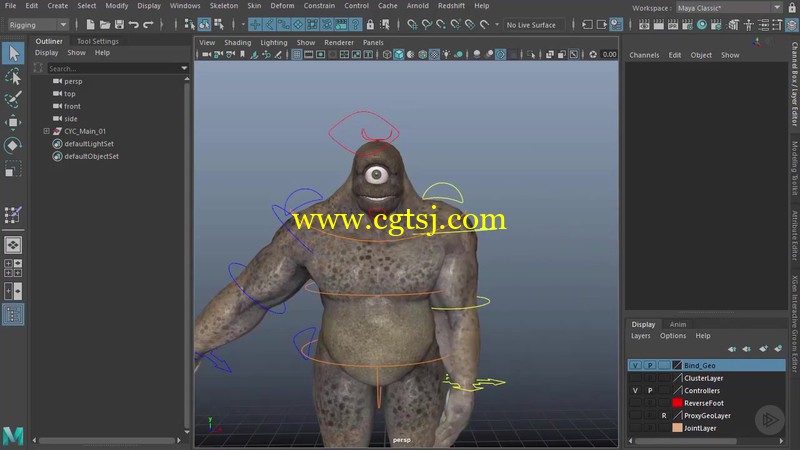The image size is (800, 450).
Task: Toggle the Outliner layout icon in toolbox
Action: (13, 314)
